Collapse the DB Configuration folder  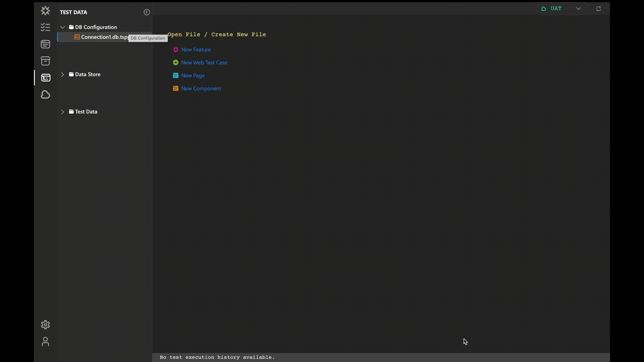point(62,27)
